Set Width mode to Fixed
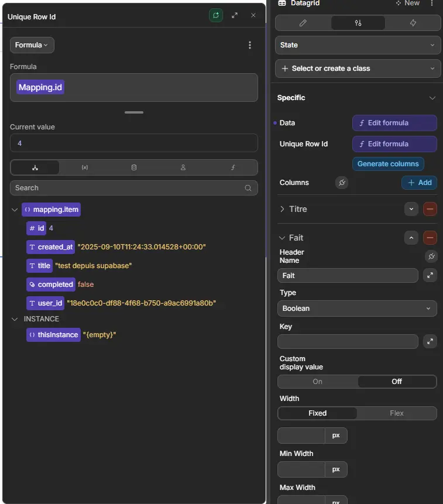 click(x=317, y=413)
